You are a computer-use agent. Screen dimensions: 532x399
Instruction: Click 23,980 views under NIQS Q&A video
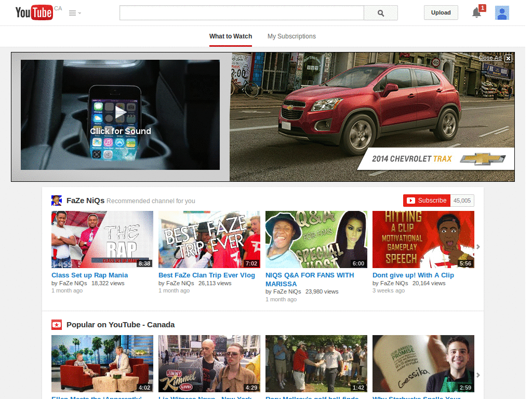coord(322,291)
